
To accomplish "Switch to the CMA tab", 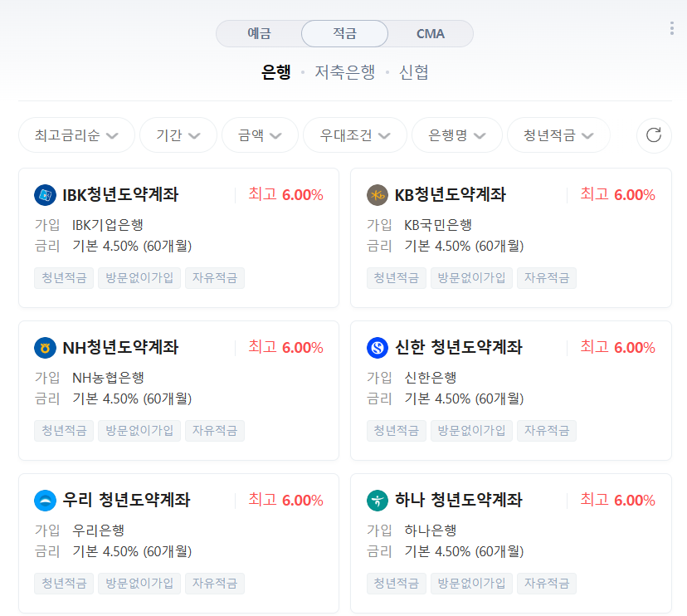I will click(431, 33).
